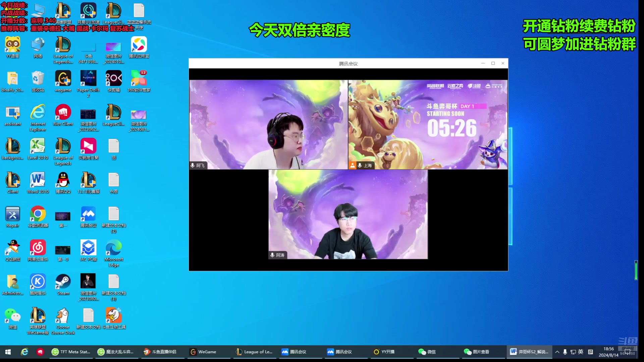The width and height of the screenshot is (644, 362).
Task: Open the wegame desktop shortcut
Action: pyautogui.click(x=63, y=79)
